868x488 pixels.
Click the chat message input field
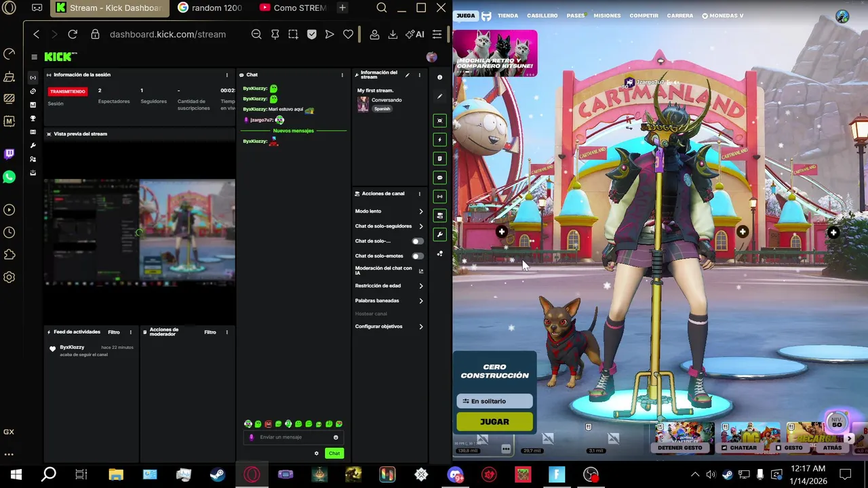[x=294, y=437]
